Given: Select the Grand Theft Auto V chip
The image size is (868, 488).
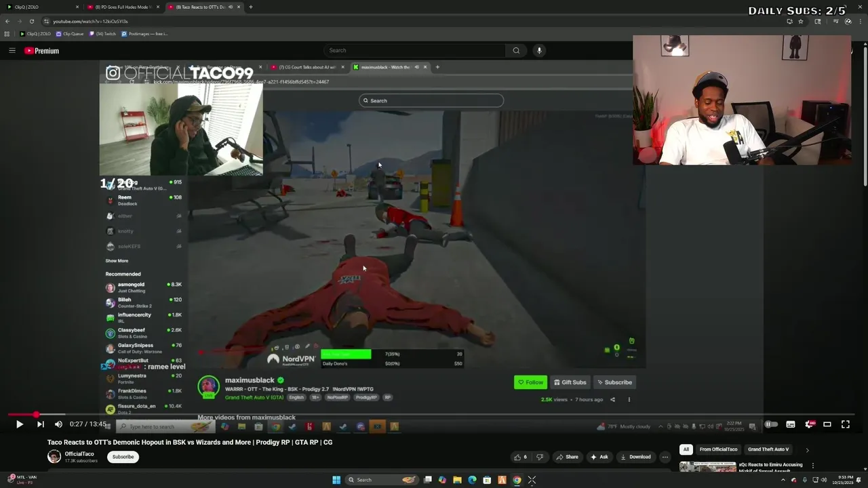Looking at the screenshot, I should tap(768, 449).
